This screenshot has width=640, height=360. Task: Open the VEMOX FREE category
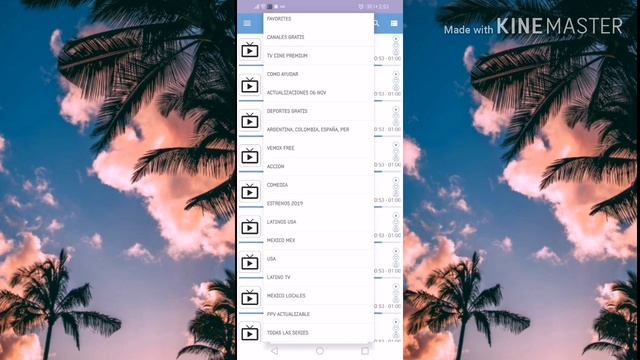tap(318, 148)
